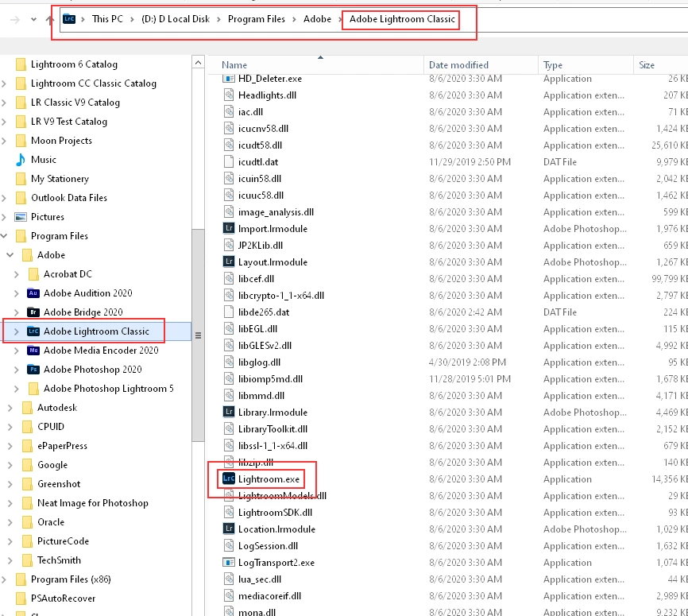
Task: Select the LightroomSDK.dll file name
Action: coord(275,513)
